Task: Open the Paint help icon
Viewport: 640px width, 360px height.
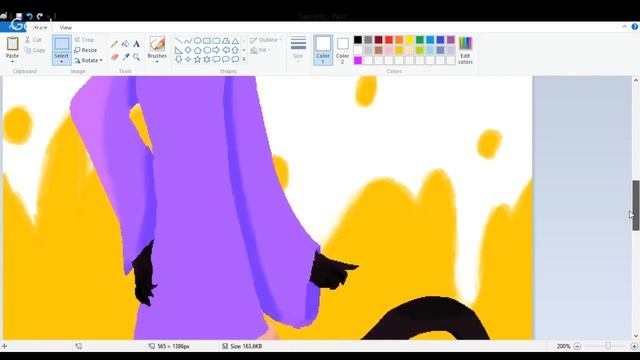Action: 635,27
